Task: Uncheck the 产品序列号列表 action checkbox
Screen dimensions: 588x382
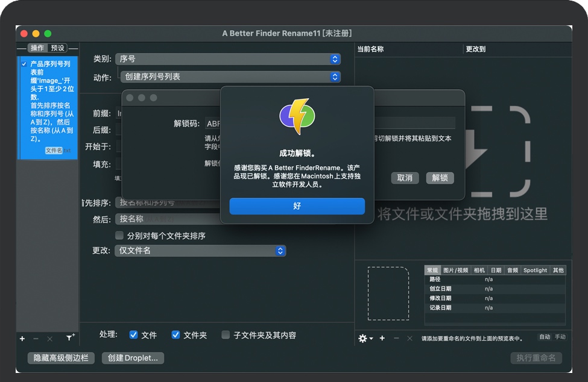Action: tap(24, 64)
